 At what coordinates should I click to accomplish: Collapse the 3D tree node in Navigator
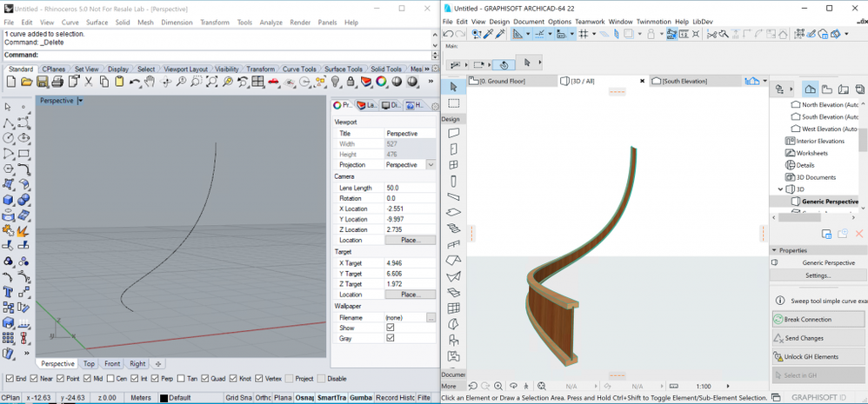(x=779, y=189)
